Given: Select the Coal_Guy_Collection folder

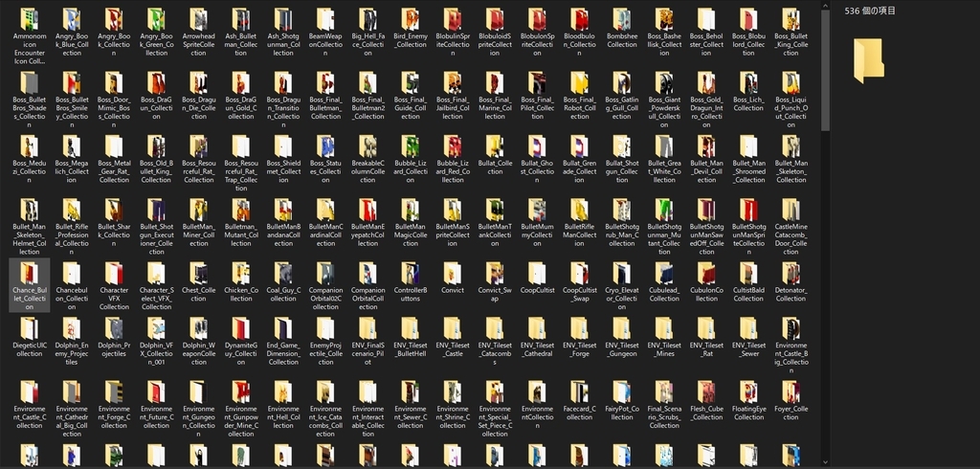Looking at the screenshot, I should 283,282.
